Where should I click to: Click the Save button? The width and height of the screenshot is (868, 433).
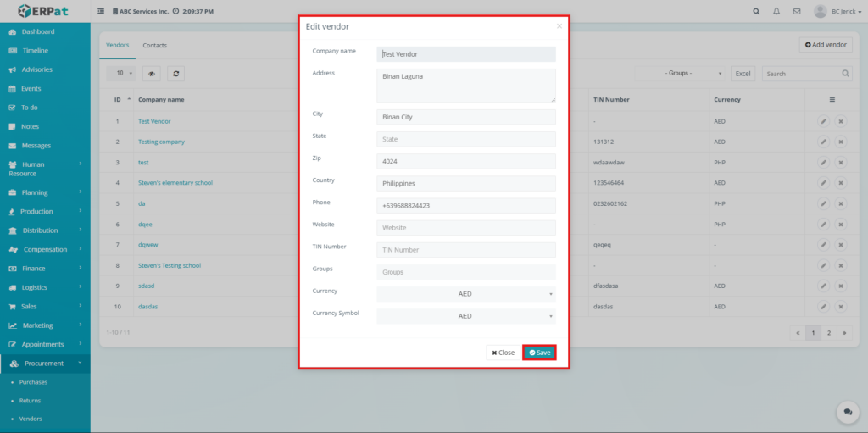[539, 353]
